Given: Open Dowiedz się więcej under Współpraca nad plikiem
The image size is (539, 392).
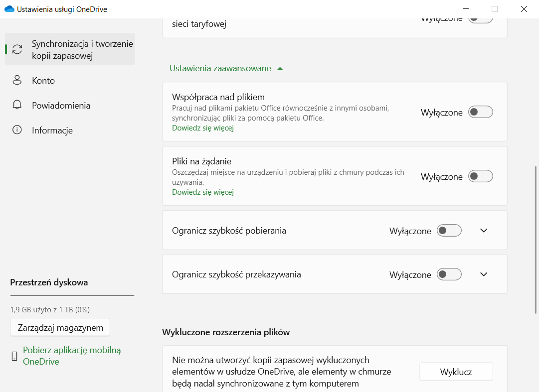Looking at the screenshot, I should [x=203, y=128].
